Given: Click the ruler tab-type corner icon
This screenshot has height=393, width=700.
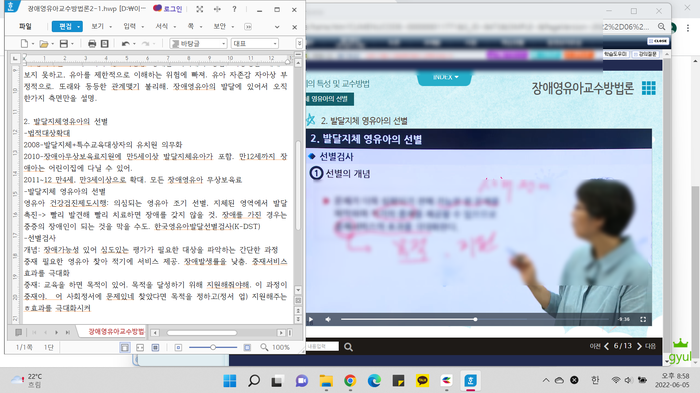Looking at the screenshot, I should click(15, 58).
